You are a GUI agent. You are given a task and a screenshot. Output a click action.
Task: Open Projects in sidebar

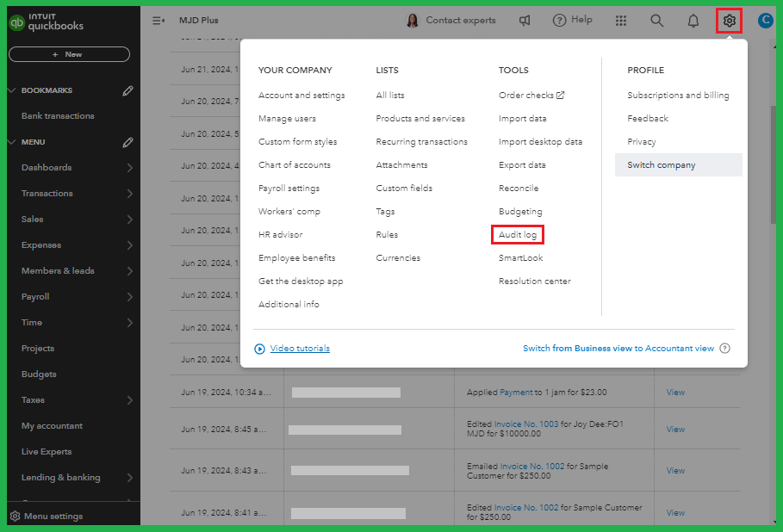38,349
